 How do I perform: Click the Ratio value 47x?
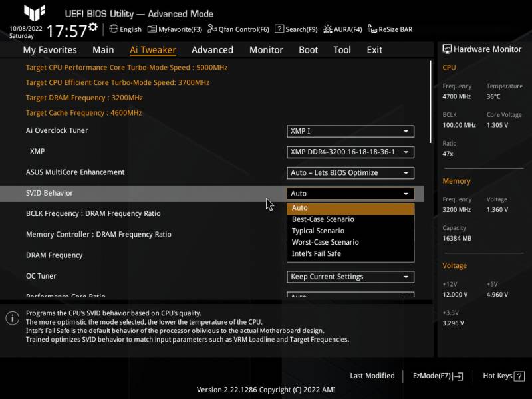[x=448, y=154]
